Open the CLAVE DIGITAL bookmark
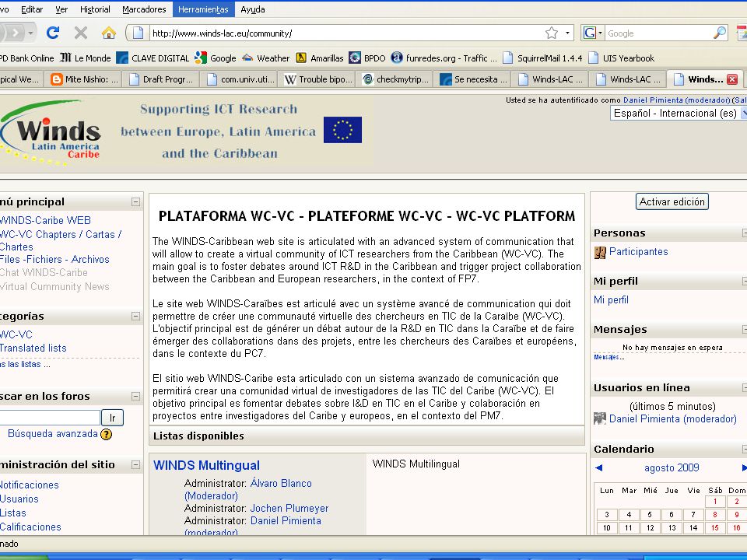This screenshot has width=747, height=560. point(153,58)
